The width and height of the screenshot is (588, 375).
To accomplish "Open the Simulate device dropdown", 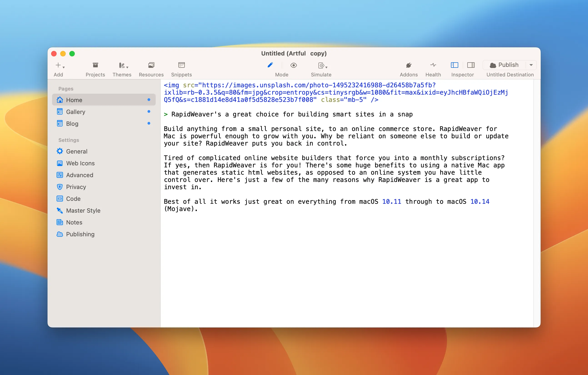I will [x=323, y=65].
